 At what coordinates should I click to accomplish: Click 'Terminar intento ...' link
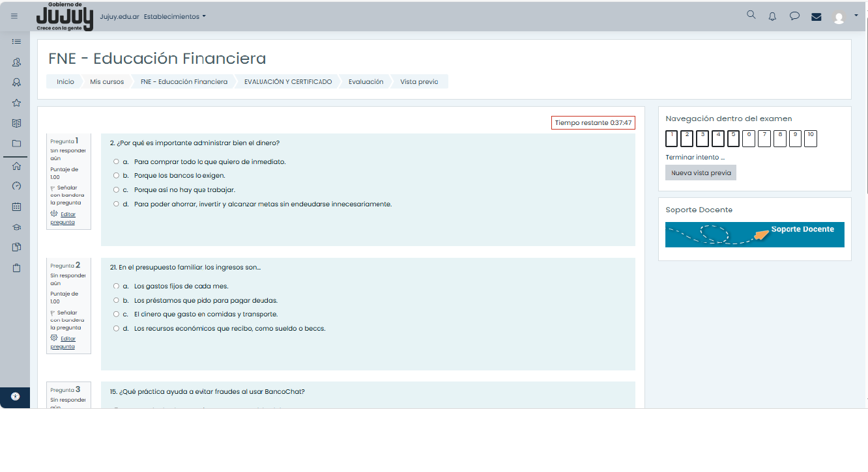point(695,158)
